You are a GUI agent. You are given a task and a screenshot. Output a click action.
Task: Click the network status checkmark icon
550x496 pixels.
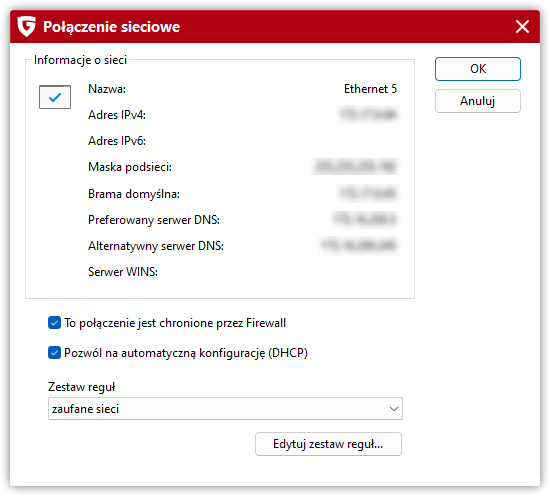pyautogui.click(x=55, y=97)
